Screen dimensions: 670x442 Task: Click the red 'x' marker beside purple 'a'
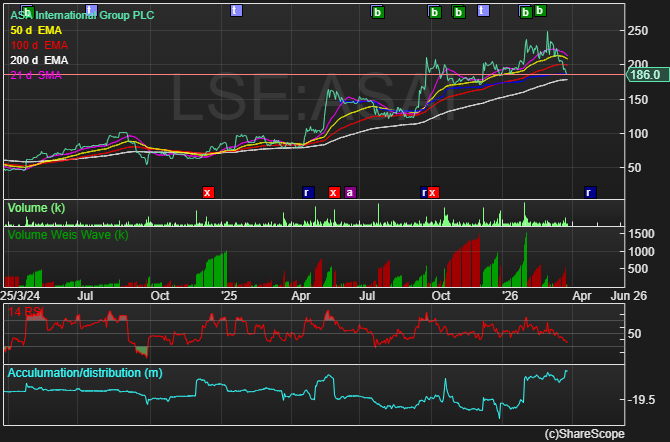[333, 192]
